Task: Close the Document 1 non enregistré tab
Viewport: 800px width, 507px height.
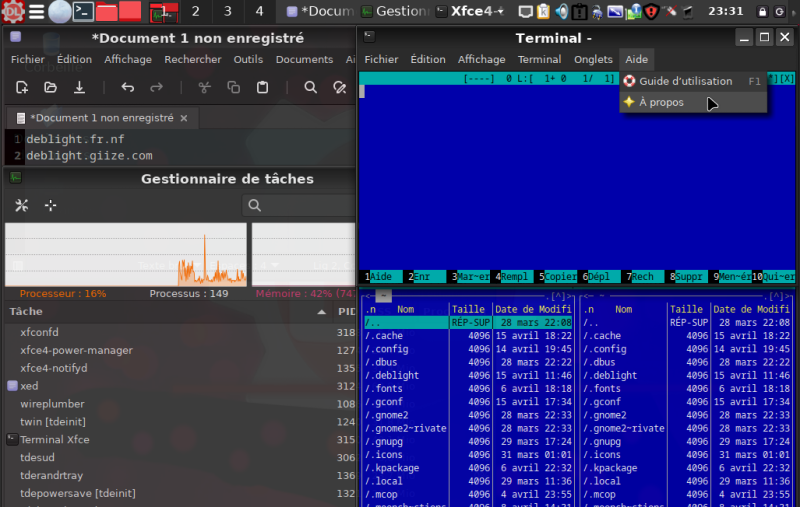Action: point(182,117)
